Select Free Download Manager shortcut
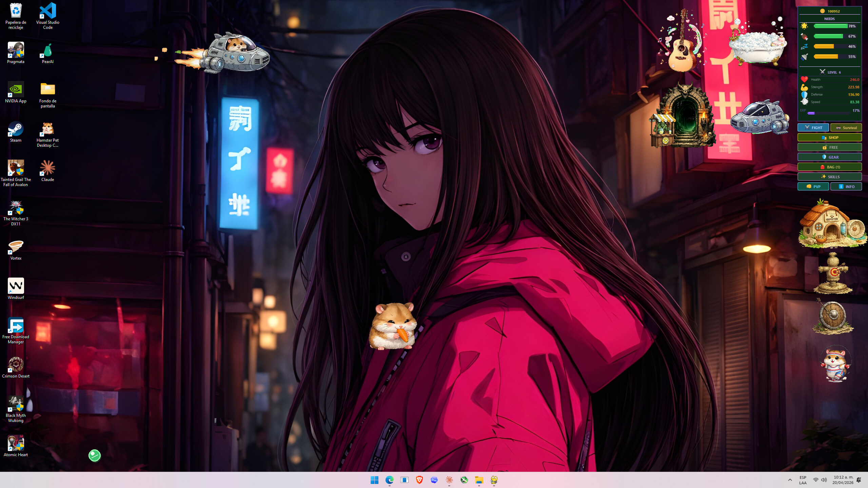 click(16, 330)
